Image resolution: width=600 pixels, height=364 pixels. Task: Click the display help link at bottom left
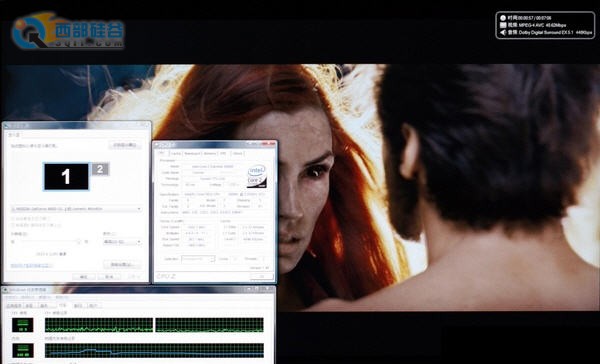point(31,265)
